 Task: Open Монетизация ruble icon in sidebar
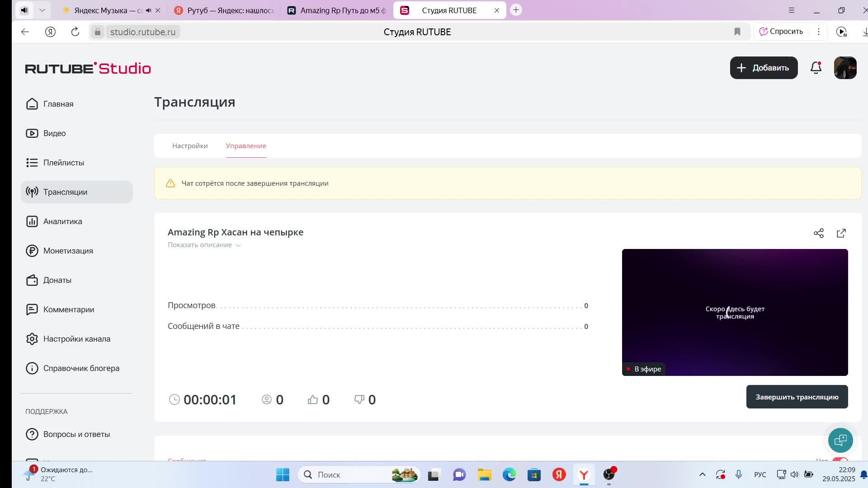(32, 251)
